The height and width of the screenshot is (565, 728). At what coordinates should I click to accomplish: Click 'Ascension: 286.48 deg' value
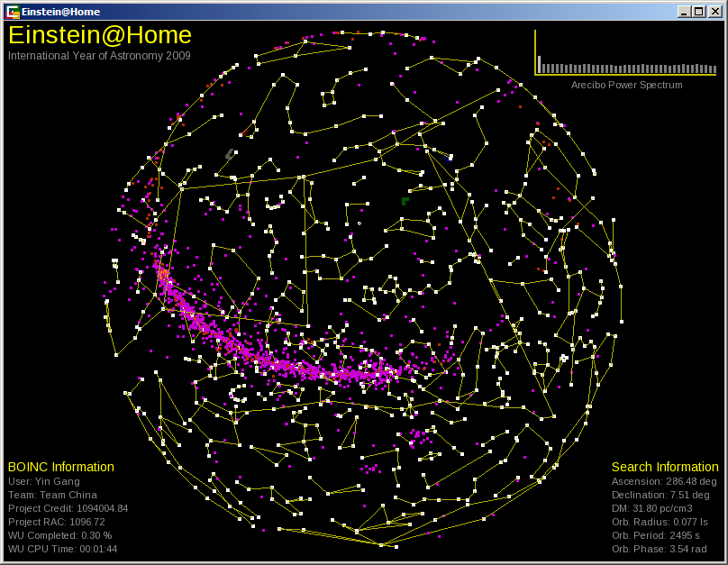click(664, 481)
